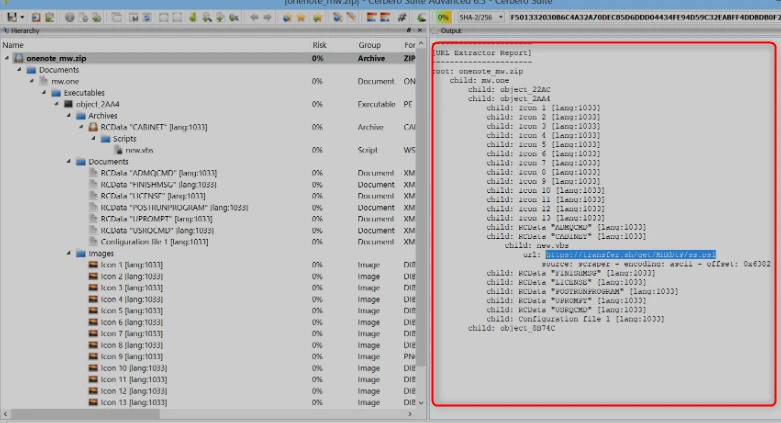781x423 pixels.
Task: Open the SHA-2/256 hash type dropdown
Action: 481,17
